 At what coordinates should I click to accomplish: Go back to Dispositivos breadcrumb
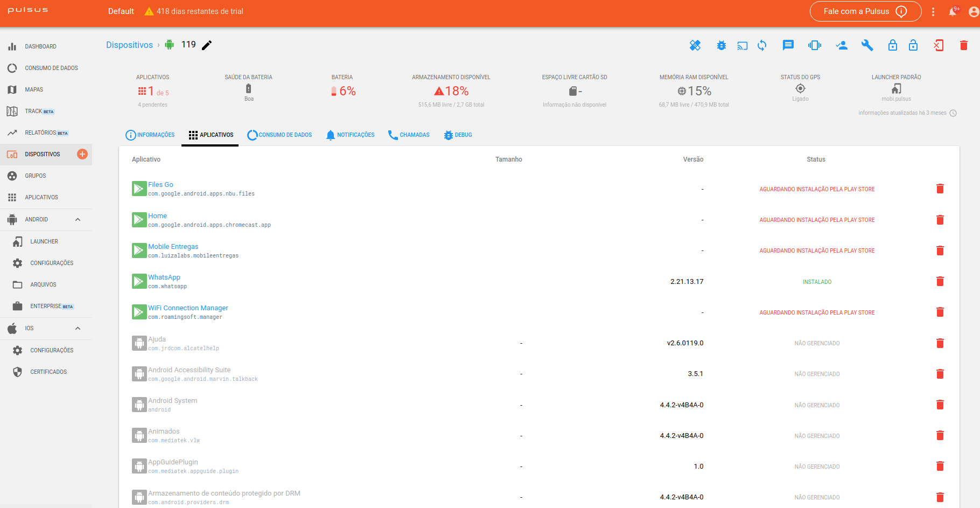coord(129,45)
